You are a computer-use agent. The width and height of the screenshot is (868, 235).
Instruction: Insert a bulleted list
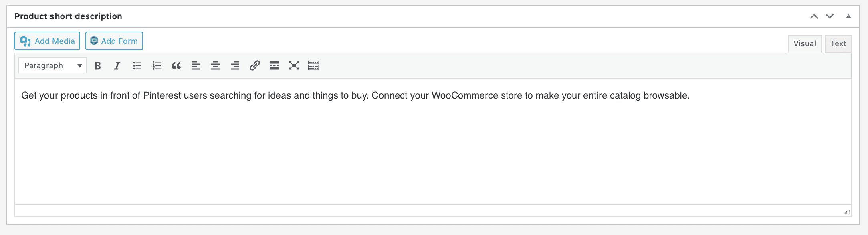coord(137,66)
